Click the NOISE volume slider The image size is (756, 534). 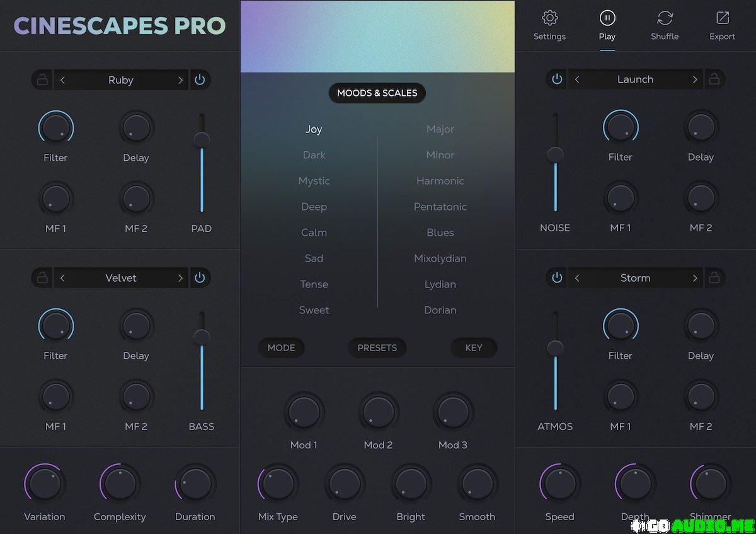point(555,162)
